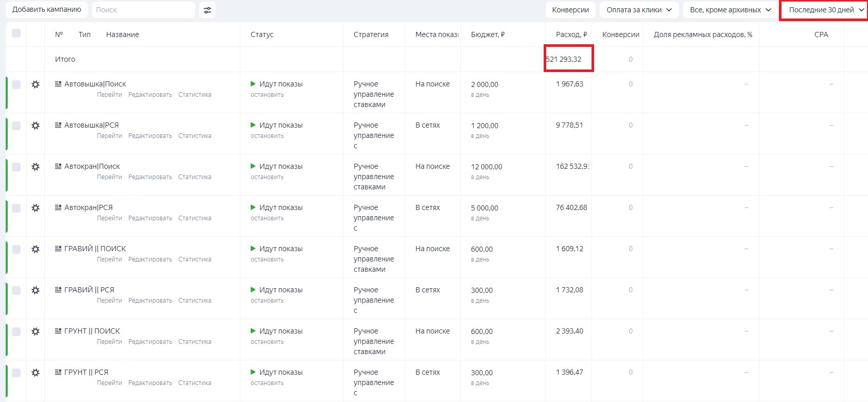Open Редактировать link under ГРУНТ || ПОИСК
868x402 pixels.
pyautogui.click(x=150, y=342)
